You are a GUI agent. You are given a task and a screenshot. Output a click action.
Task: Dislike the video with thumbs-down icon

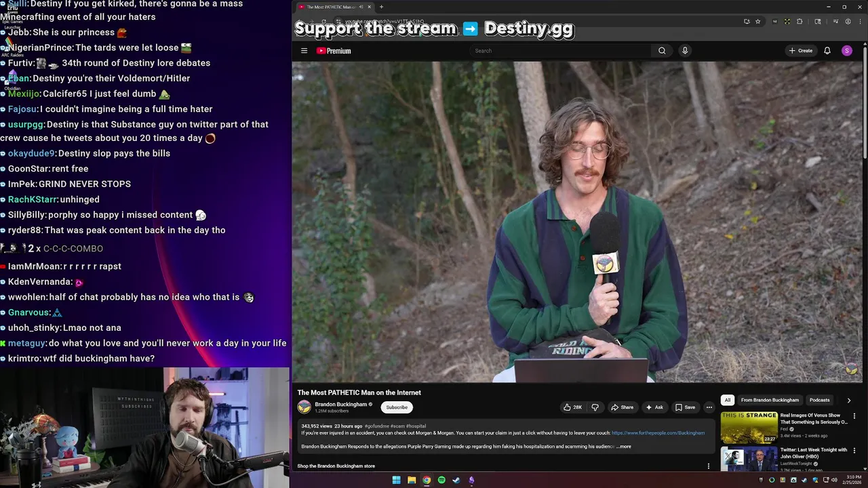pos(595,407)
